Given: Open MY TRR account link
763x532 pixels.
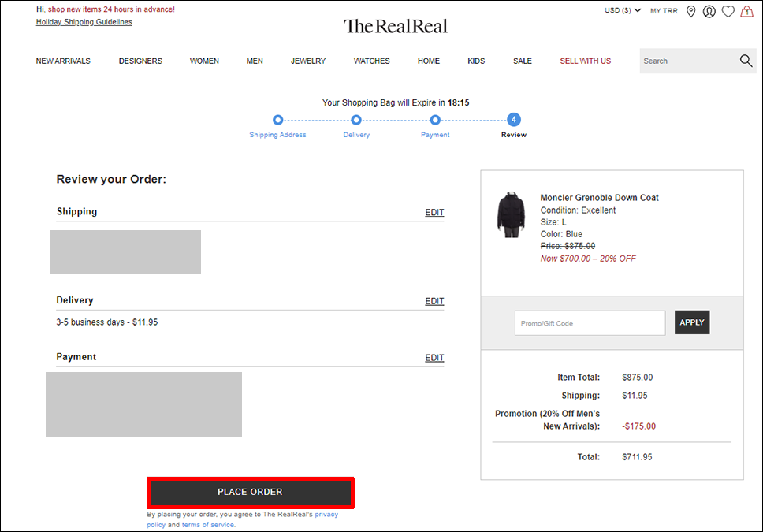Looking at the screenshot, I should click(664, 11).
